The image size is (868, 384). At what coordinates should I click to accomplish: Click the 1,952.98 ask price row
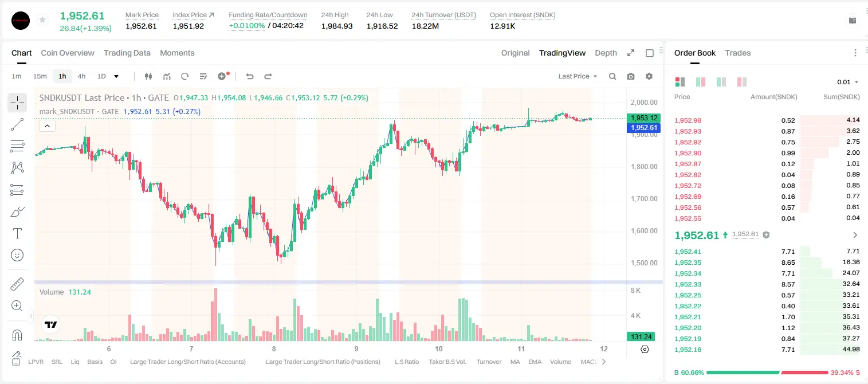[x=767, y=120]
